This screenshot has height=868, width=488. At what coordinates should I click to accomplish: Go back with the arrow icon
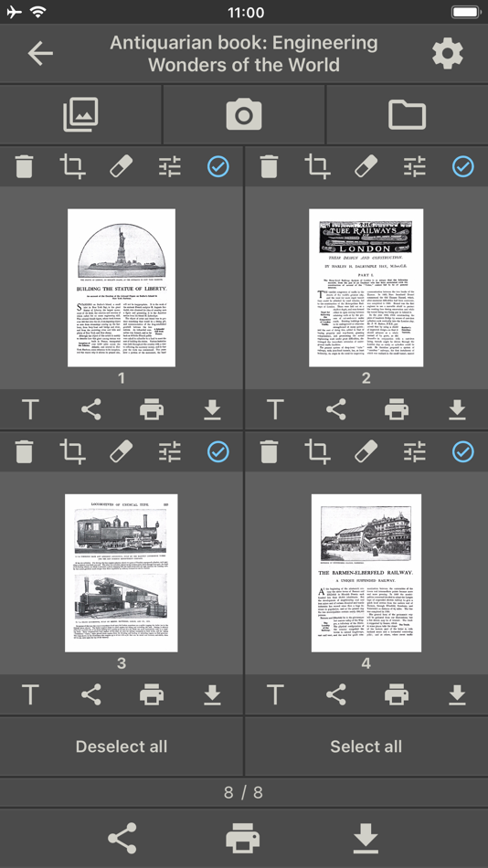[x=40, y=54]
